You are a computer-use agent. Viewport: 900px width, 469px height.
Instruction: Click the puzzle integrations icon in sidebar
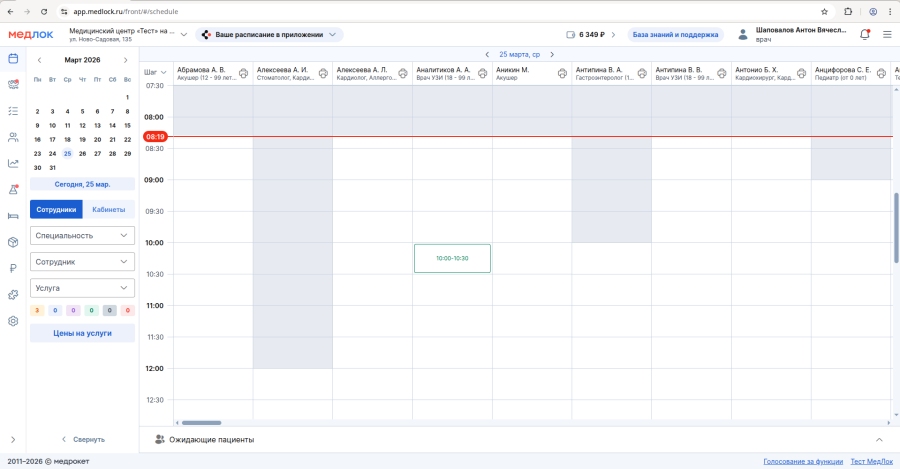13,294
